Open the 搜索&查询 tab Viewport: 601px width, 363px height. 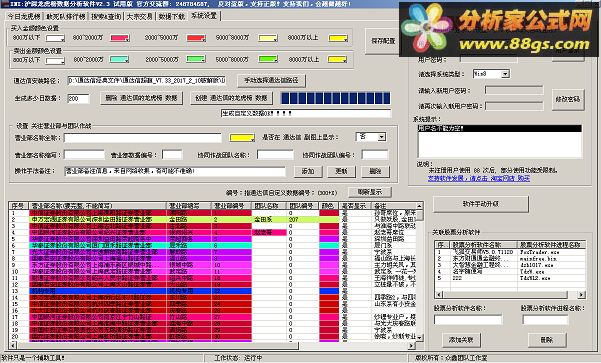[x=107, y=16]
